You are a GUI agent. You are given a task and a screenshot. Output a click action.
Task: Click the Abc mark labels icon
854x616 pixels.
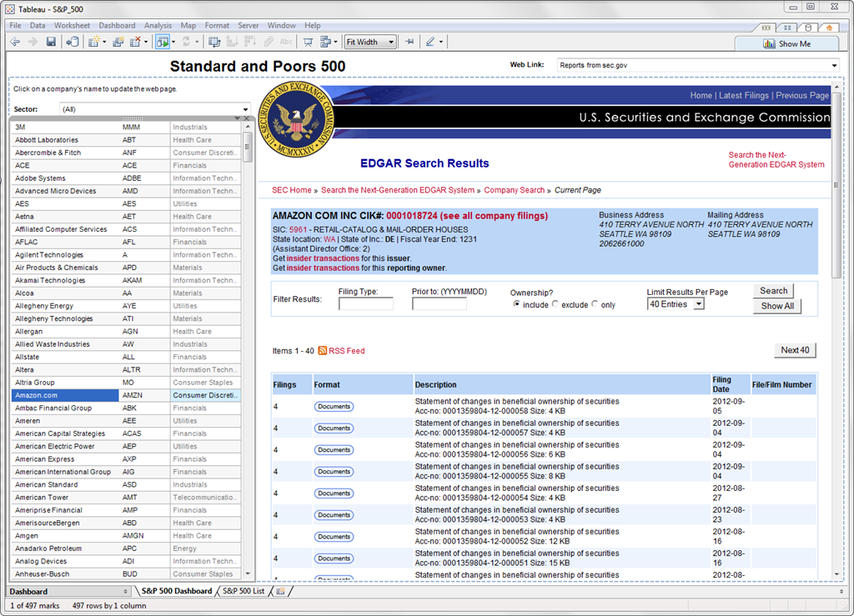coord(286,42)
